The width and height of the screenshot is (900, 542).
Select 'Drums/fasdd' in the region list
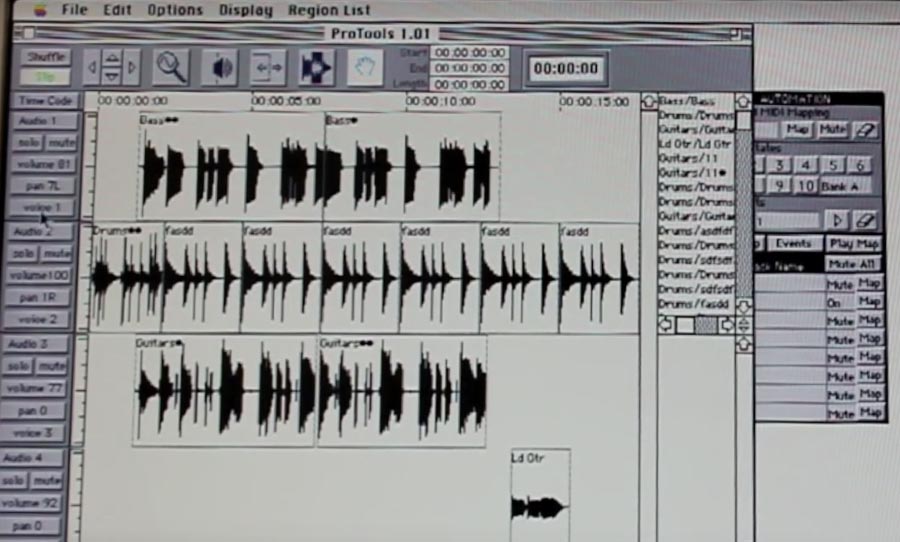693,304
